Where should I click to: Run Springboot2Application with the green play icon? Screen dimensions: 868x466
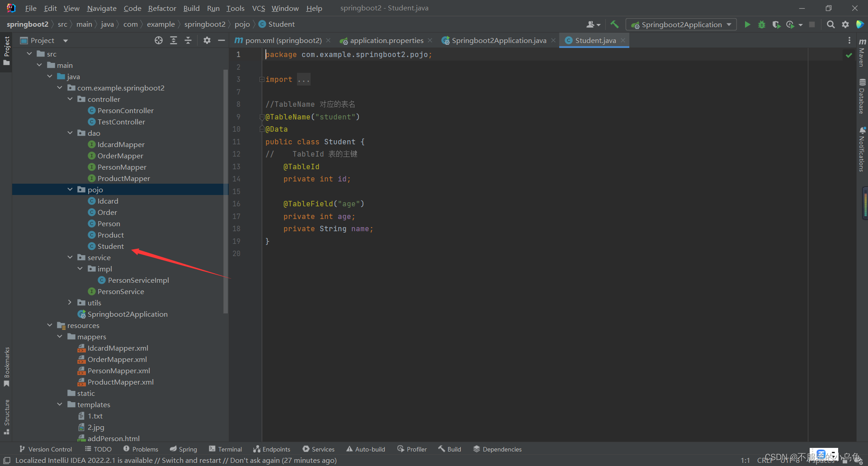(747, 24)
